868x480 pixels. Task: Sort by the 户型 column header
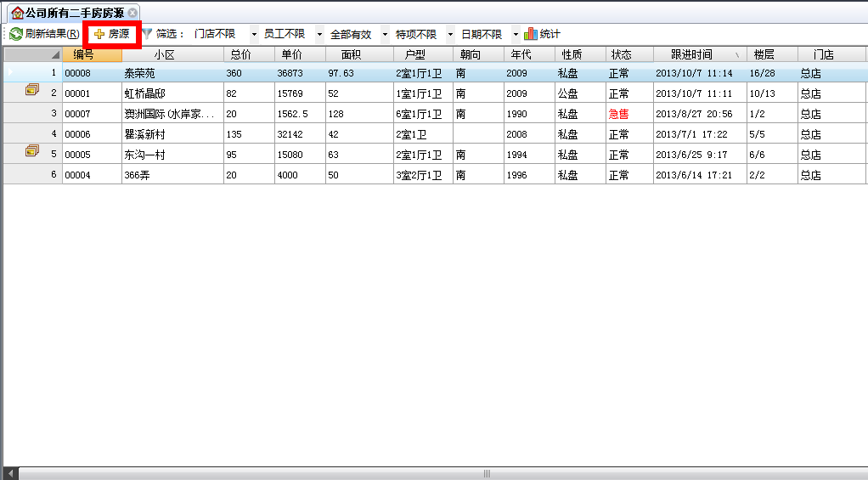pyautogui.click(x=423, y=55)
